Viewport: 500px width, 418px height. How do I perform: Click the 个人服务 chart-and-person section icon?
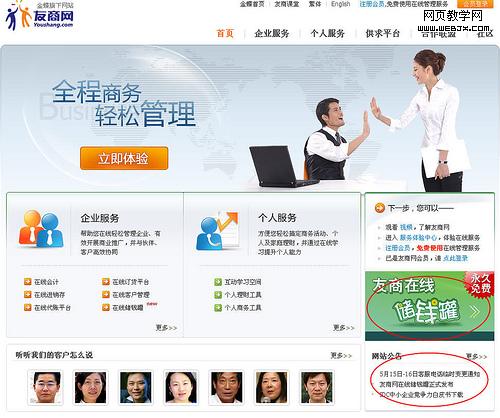[218, 231]
